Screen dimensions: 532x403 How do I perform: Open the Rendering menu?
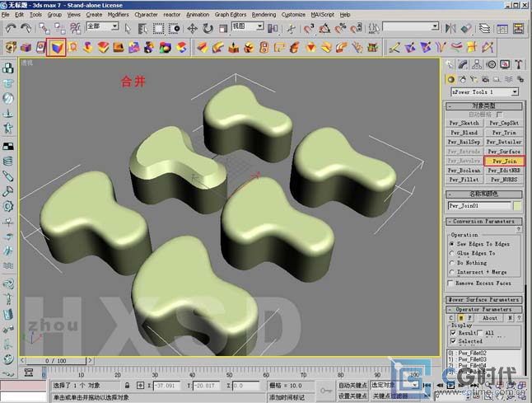[x=264, y=15]
